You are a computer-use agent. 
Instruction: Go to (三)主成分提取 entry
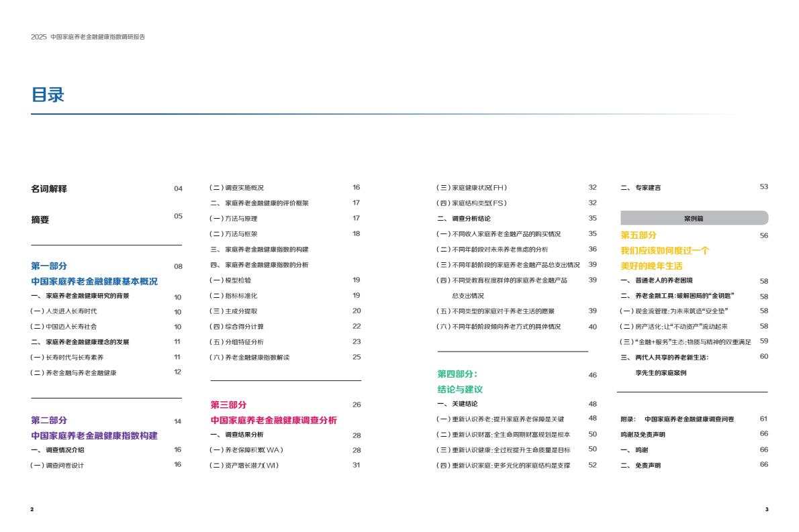click(x=233, y=311)
